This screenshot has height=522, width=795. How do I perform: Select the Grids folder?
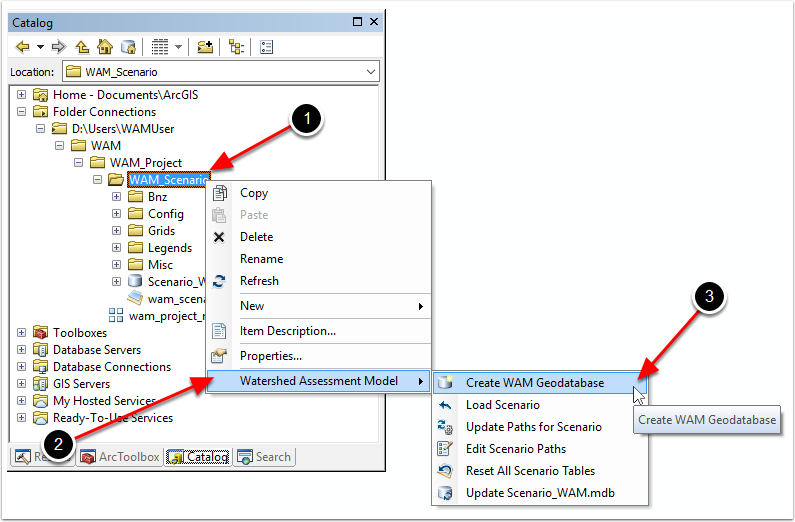click(x=161, y=231)
